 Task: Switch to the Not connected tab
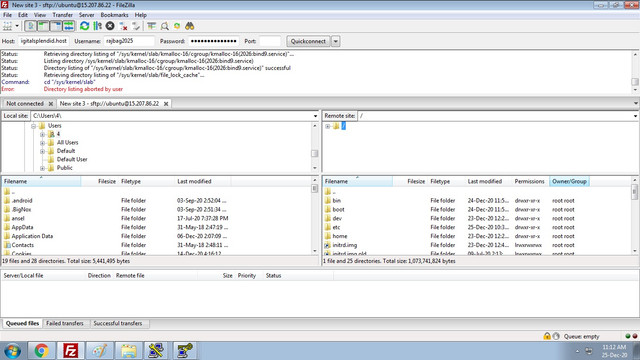25,104
